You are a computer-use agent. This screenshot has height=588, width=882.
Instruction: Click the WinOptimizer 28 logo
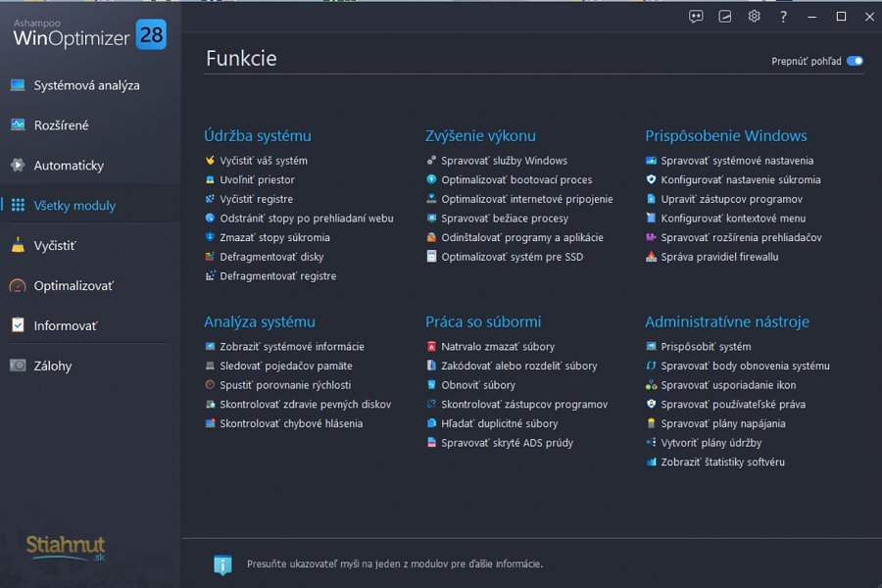(89, 33)
